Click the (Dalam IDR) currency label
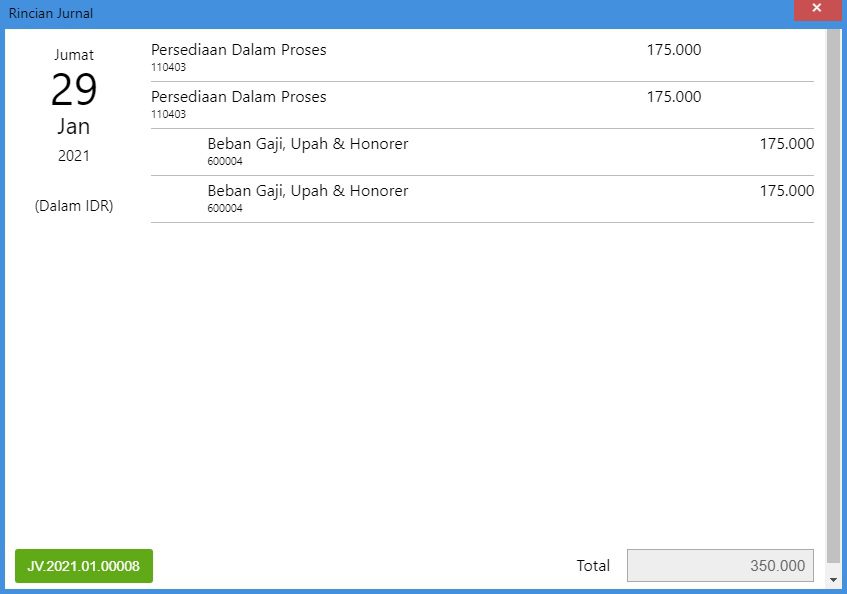This screenshot has height=594, width=847. coord(74,206)
